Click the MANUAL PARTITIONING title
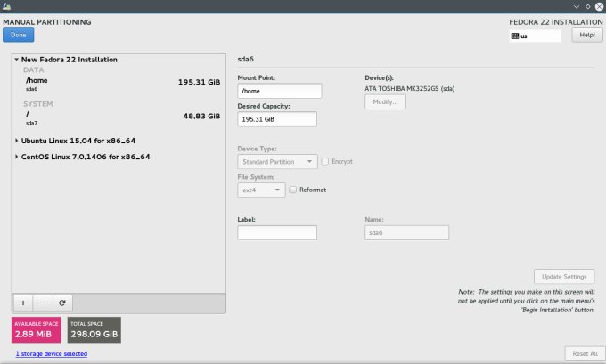 click(x=47, y=22)
